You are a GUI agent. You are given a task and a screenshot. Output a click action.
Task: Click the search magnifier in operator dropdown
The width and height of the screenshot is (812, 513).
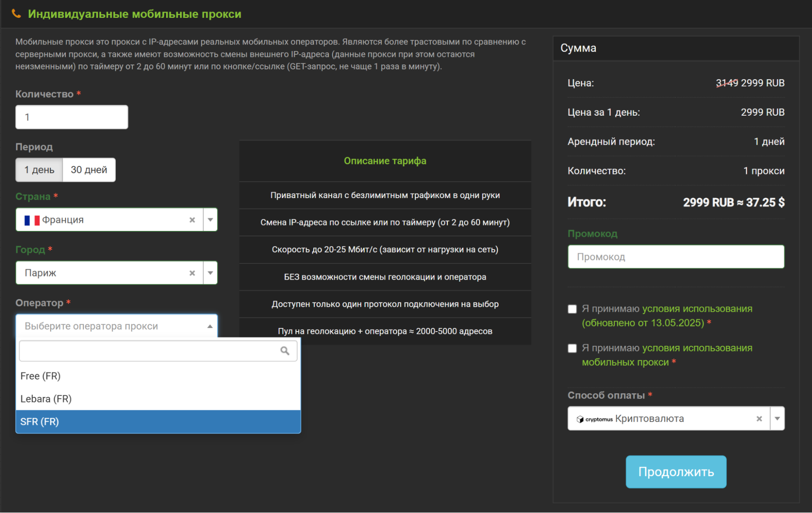[285, 351]
